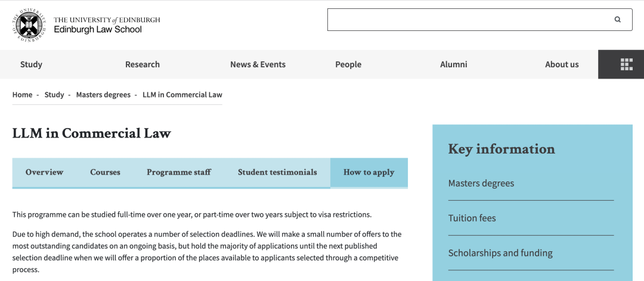Open the People navigation item
The height and width of the screenshot is (281, 644).
[x=348, y=64]
